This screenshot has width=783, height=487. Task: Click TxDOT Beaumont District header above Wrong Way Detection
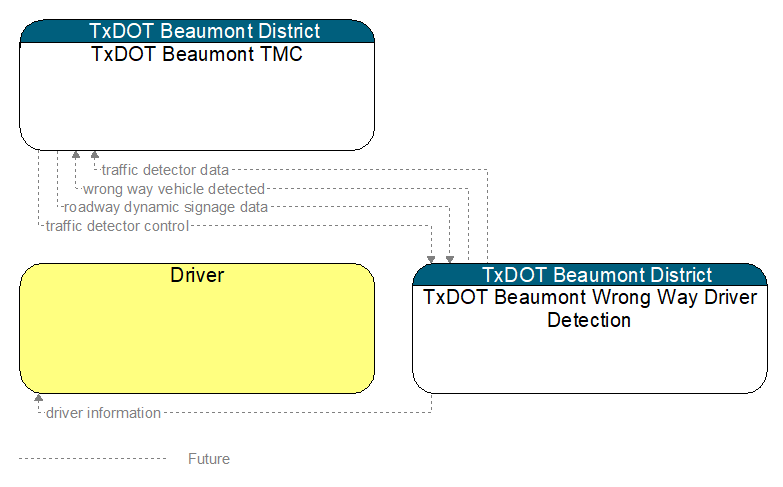[590, 275]
